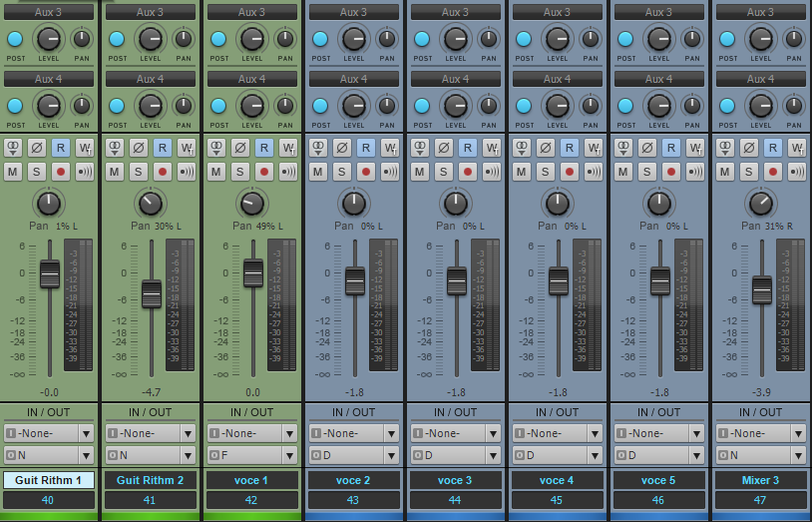Image resolution: width=812 pixels, height=522 pixels.
Task: Invert phase on voce 3 track
Action: (x=444, y=148)
